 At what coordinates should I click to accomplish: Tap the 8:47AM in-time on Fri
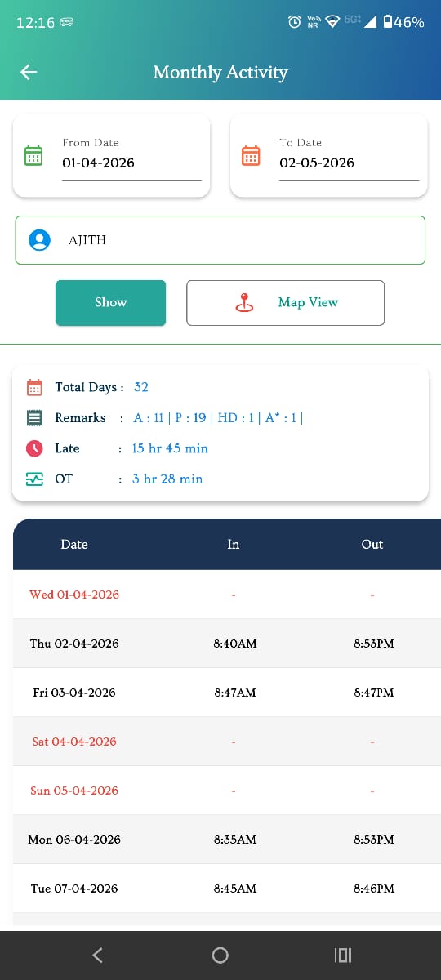click(235, 693)
